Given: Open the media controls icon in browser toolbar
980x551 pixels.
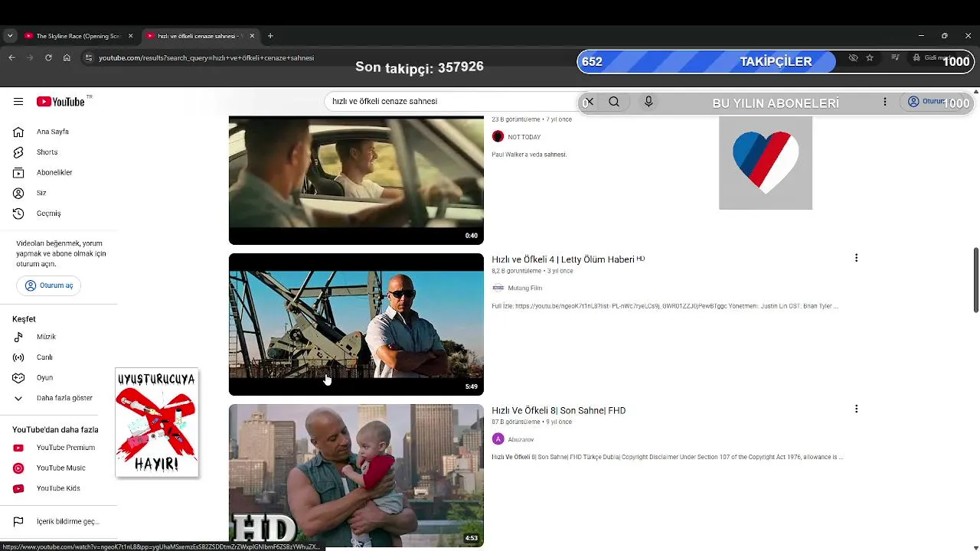Looking at the screenshot, I should (895, 57).
